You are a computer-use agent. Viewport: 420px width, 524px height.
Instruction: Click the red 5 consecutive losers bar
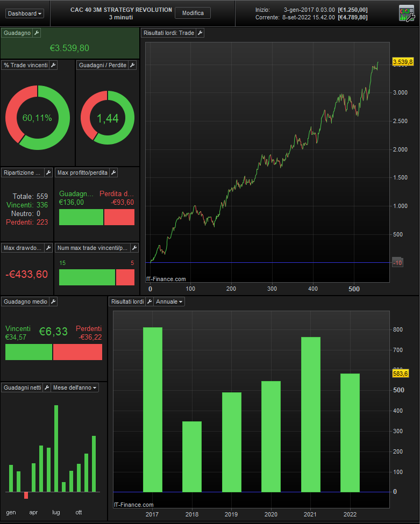[125, 277]
